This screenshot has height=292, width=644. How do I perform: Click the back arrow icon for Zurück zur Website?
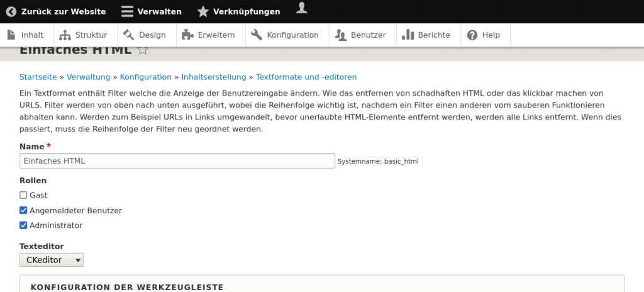[11, 11]
